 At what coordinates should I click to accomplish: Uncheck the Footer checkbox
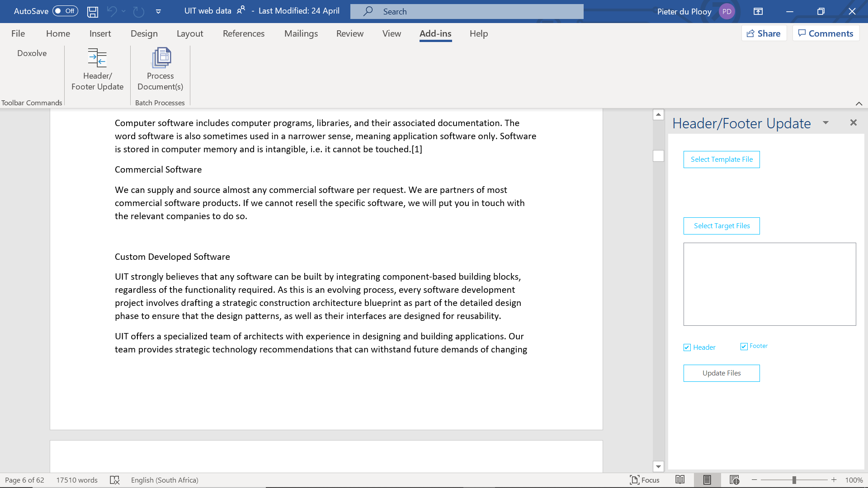744,347
